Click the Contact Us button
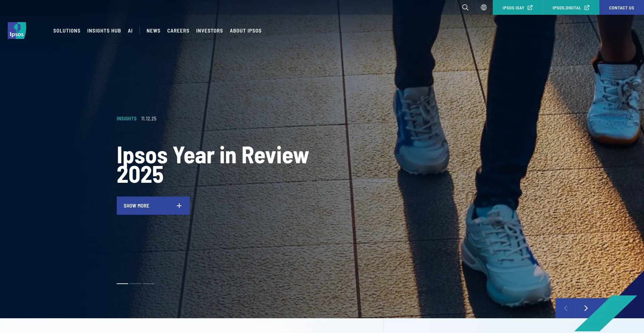Viewport: 644px width, 333px height. coord(622,8)
